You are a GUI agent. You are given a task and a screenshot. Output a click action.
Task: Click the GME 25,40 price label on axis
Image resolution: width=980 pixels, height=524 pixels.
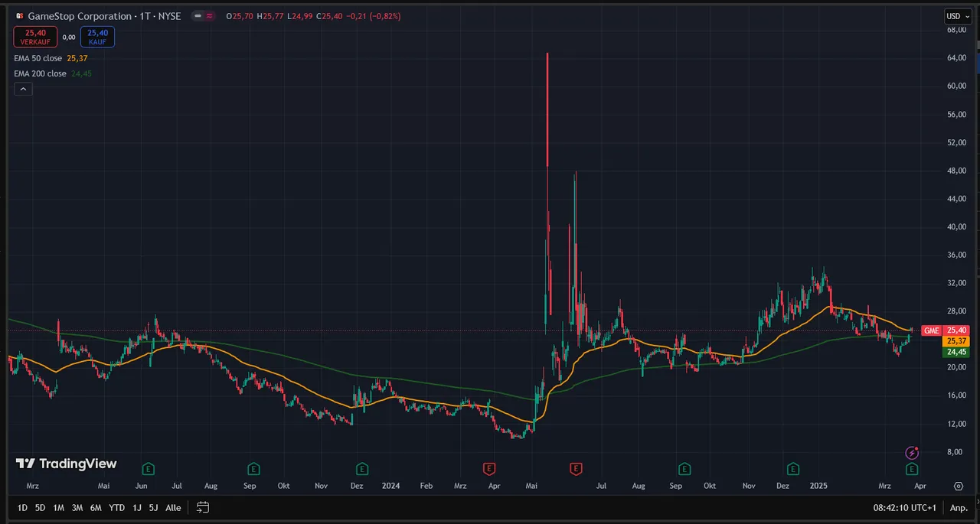click(x=946, y=330)
